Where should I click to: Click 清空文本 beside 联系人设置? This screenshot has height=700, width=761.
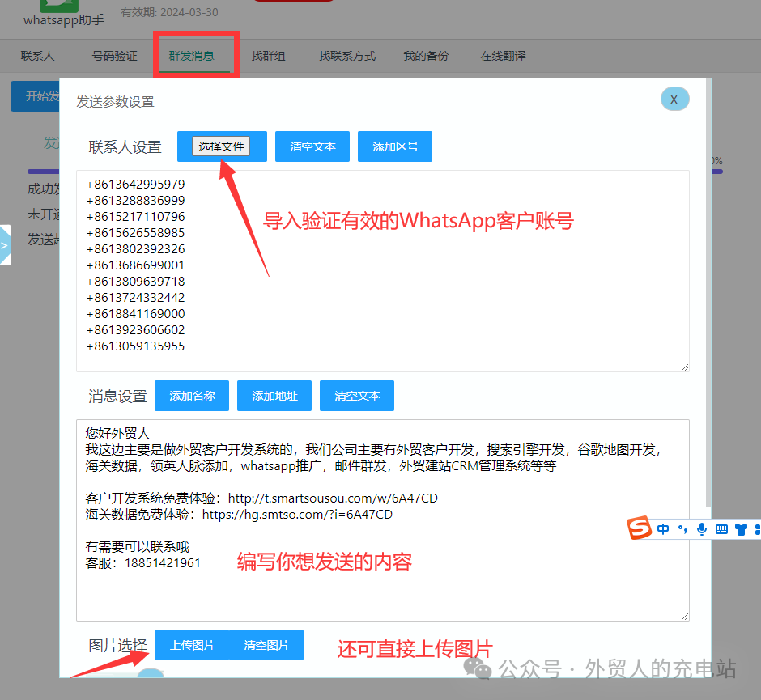(312, 146)
